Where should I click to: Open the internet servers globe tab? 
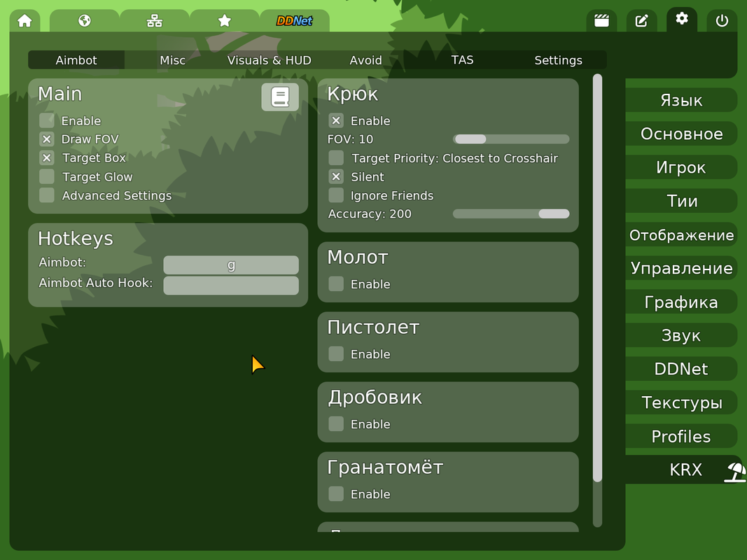click(x=84, y=21)
